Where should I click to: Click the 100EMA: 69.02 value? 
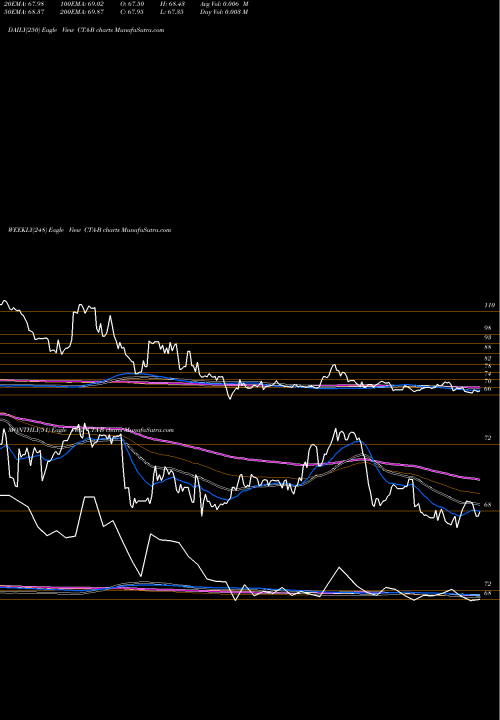click(82, 4)
